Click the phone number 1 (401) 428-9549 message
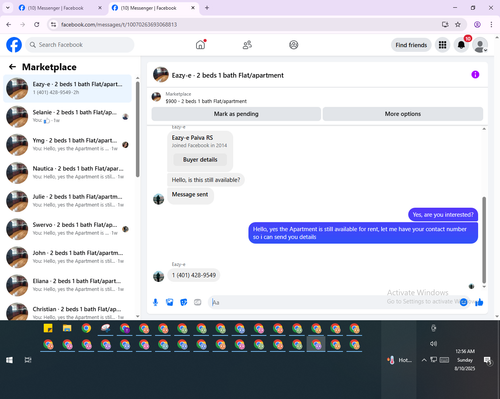This screenshot has width=500, height=399. tap(194, 275)
